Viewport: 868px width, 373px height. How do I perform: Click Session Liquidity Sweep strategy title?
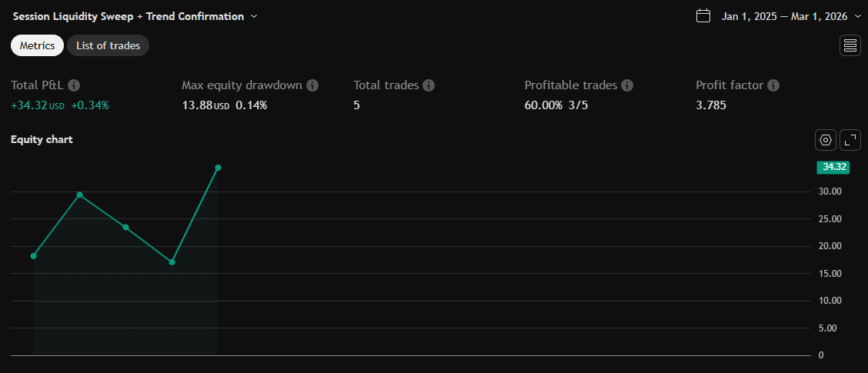[x=129, y=16]
